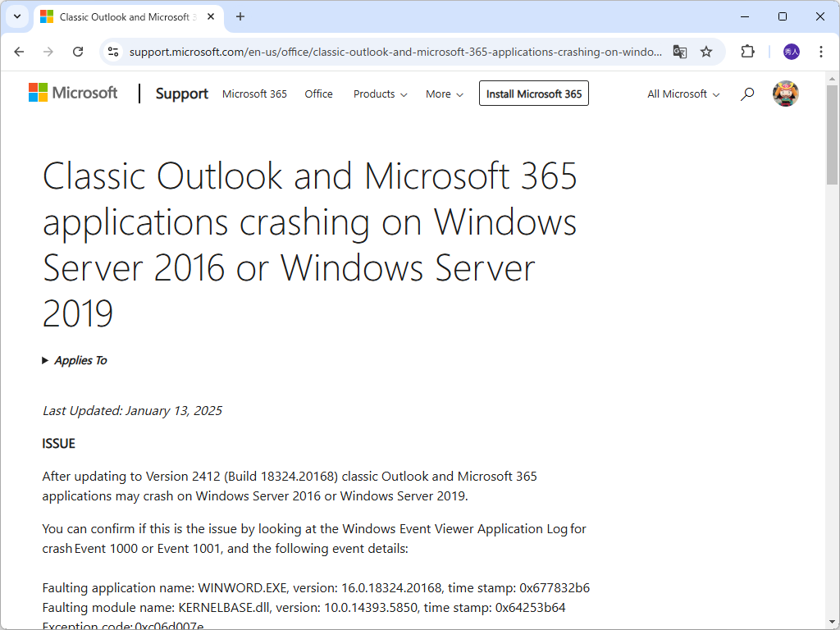
Task: Click the 'Faulting application name: WINWORD.EXE' line
Action: point(316,588)
